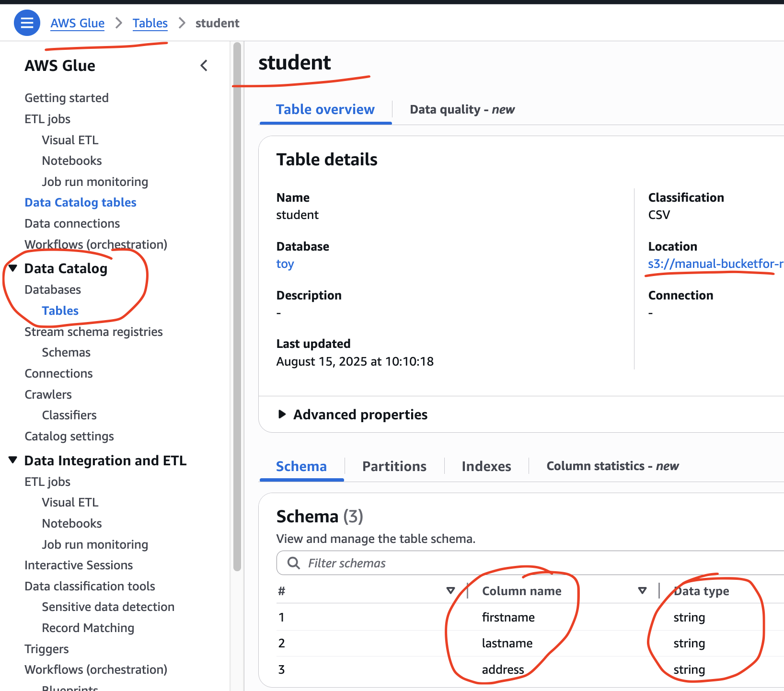Collapse the AWS Glue sidebar with the arrow
Image resolution: width=784 pixels, height=691 pixels.
pyautogui.click(x=204, y=66)
